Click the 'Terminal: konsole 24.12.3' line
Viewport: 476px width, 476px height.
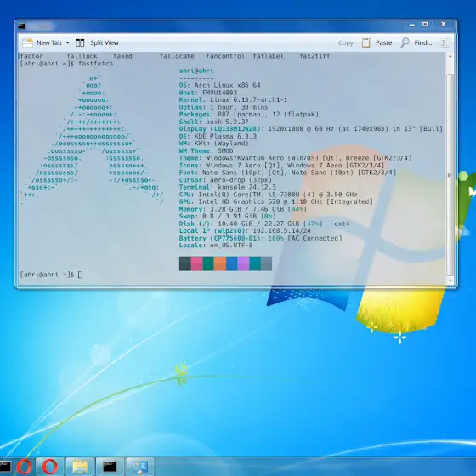click(x=228, y=187)
